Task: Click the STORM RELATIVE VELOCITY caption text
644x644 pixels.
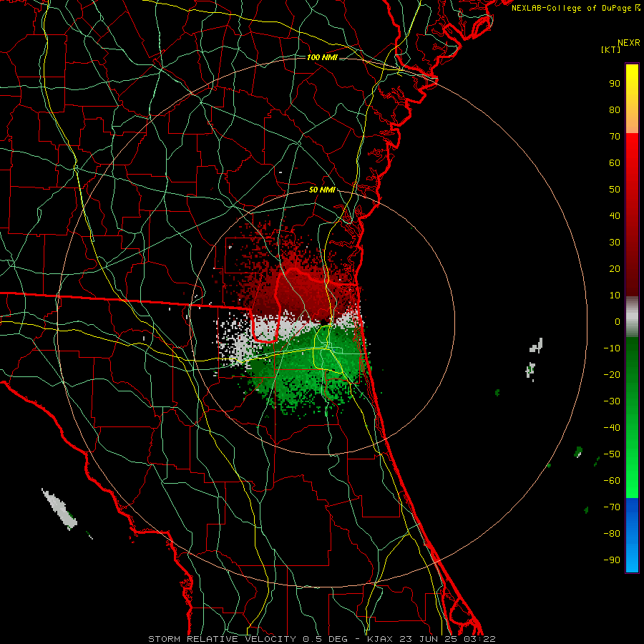Action: pyautogui.click(x=222, y=639)
